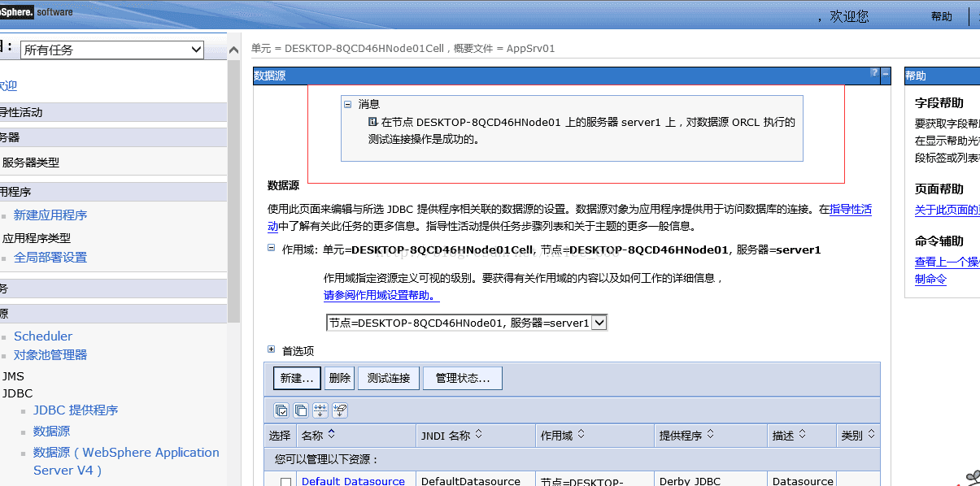Sort by 提供程序 column arrows

pyautogui.click(x=711, y=435)
